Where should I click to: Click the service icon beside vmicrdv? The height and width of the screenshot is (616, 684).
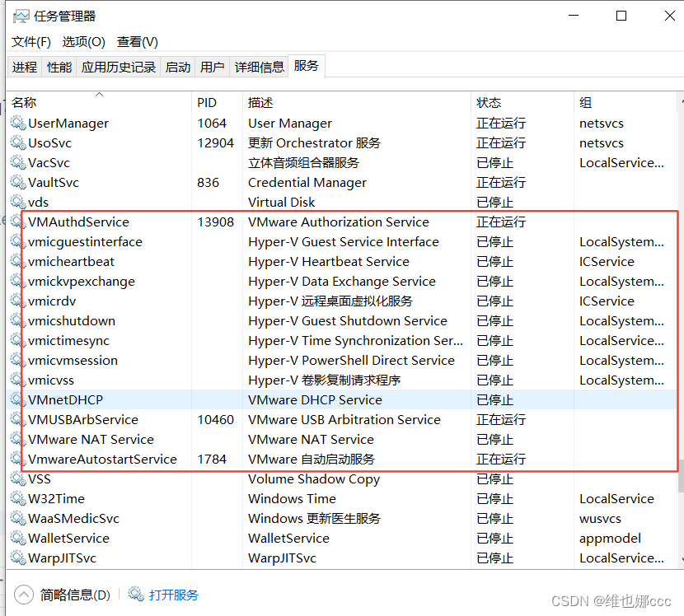18,301
